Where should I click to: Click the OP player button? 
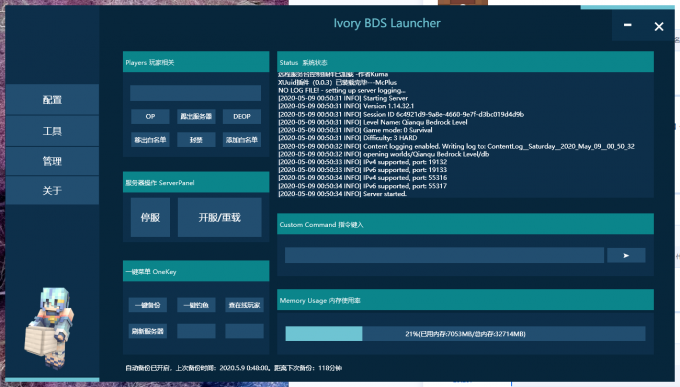click(x=150, y=116)
